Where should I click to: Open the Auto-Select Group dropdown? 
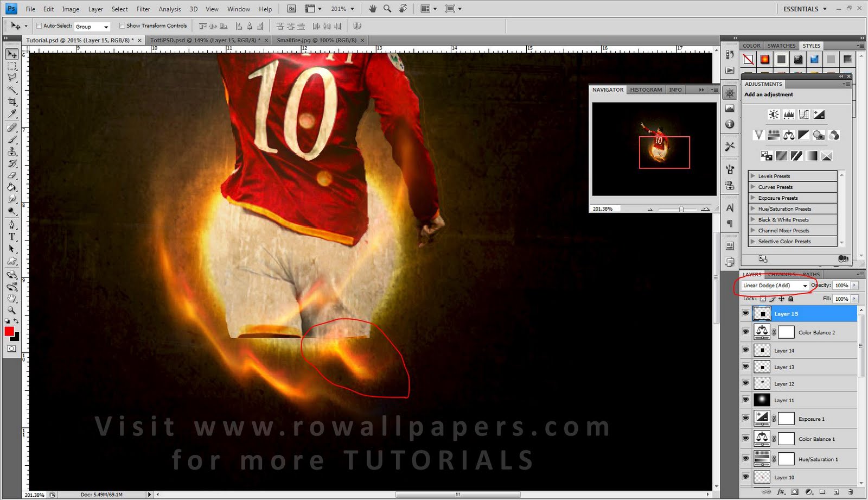pyautogui.click(x=92, y=26)
